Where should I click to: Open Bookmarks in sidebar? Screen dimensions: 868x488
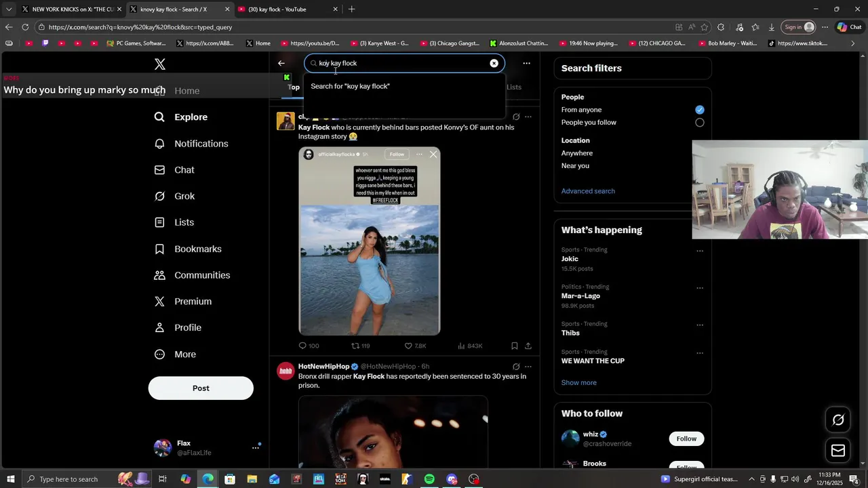click(188, 249)
